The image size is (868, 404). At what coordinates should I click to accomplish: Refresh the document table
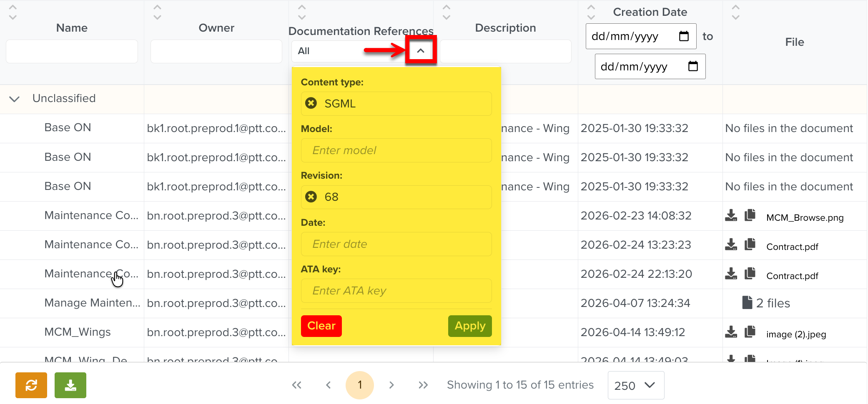click(31, 385)
